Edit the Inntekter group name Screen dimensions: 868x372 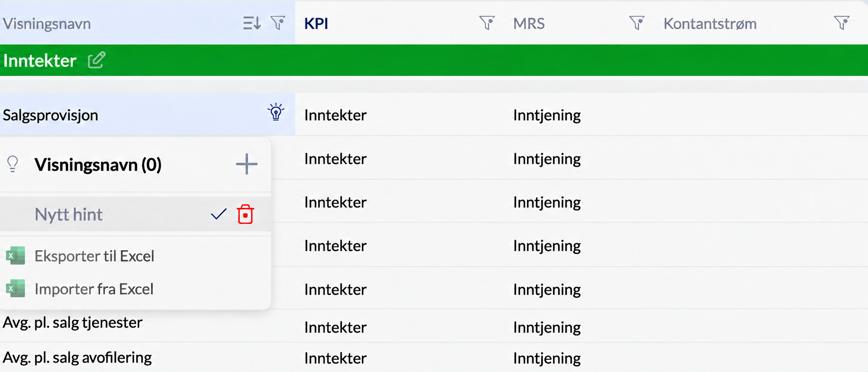[96, 60]
